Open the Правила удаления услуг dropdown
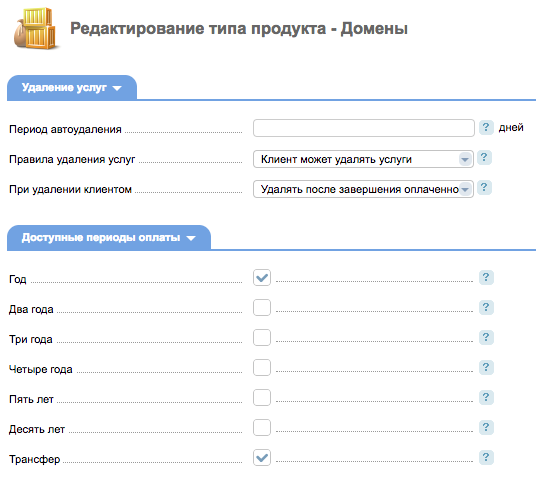The height and width of the screenshot is (486, 536). tap(363, 159)
